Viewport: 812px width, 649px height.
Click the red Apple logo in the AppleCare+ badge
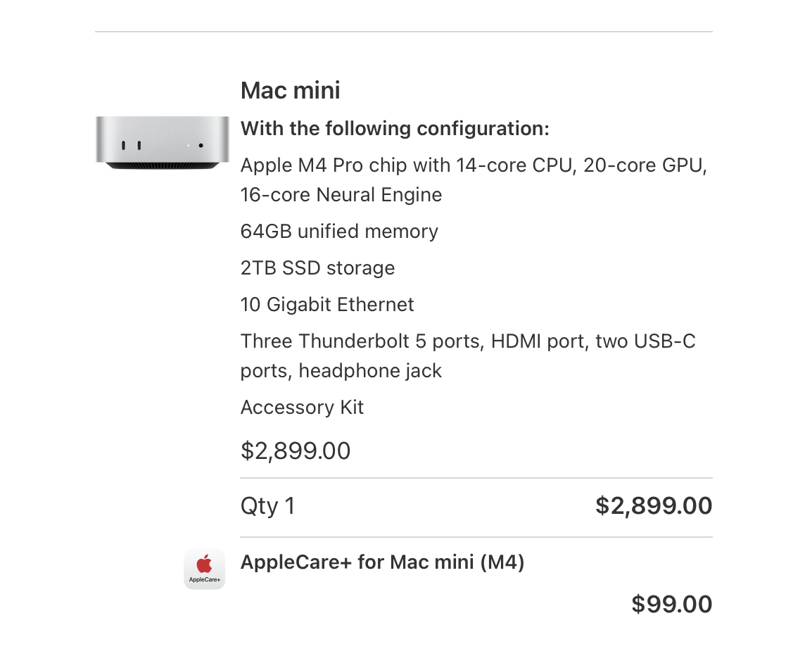click(204, 564)
